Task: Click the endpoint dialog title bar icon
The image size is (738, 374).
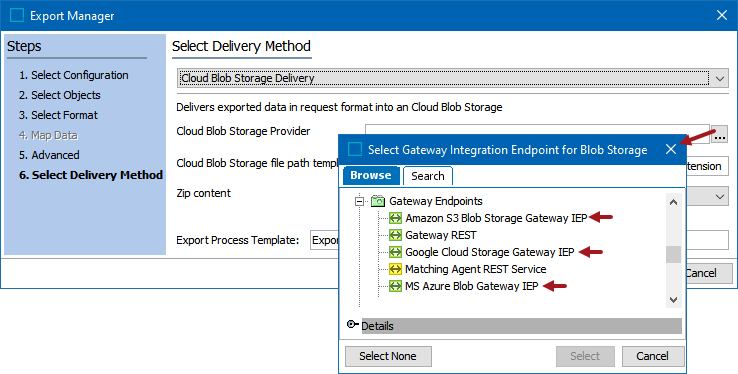Action: pos(355,150)
